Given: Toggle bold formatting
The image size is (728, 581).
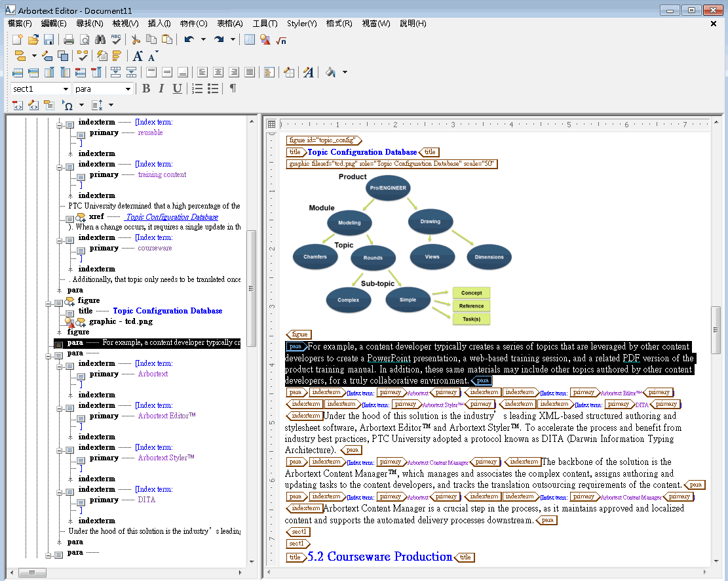Looking at the screenshot, I should pyautogui.click(x=145, y=89).
